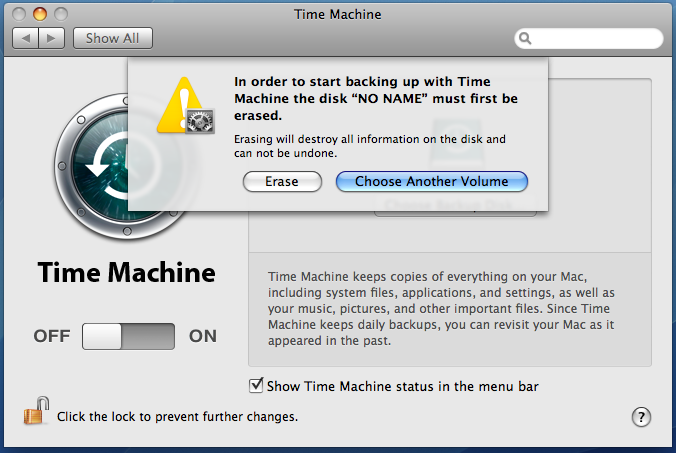Viewport: 676px width, 453px height.
Task: Click the yellow warning alert icon
Action: point(185,106)
